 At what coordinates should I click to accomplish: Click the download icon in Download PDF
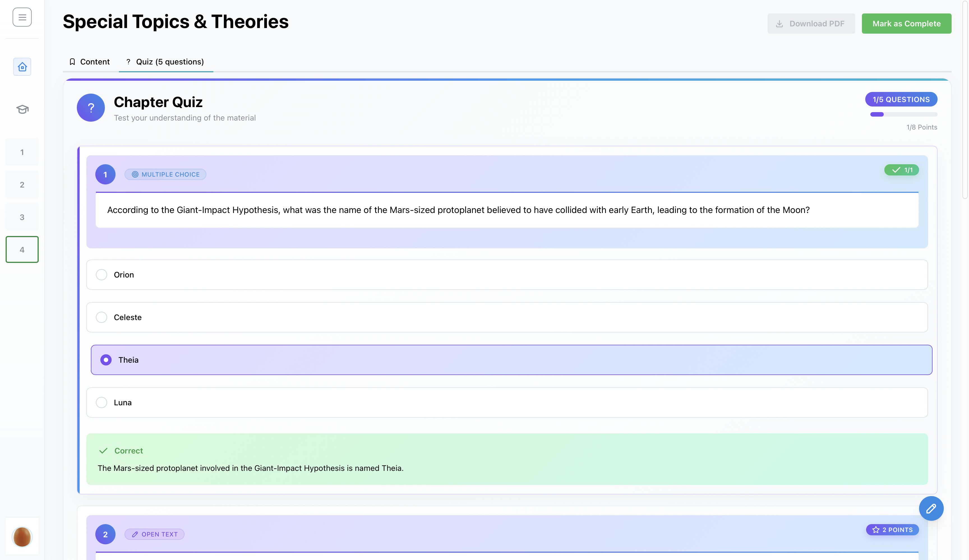779,24
